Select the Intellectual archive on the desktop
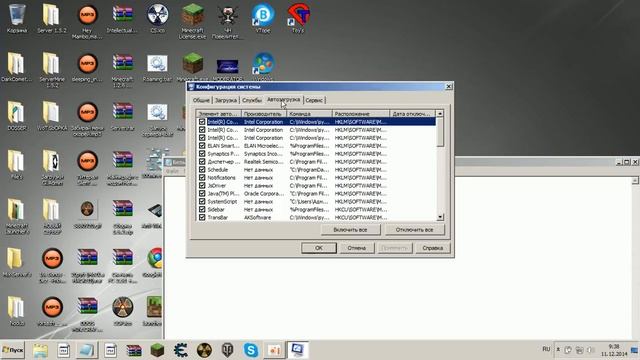Viewport: 640px width, 360px height. [122, 18]
